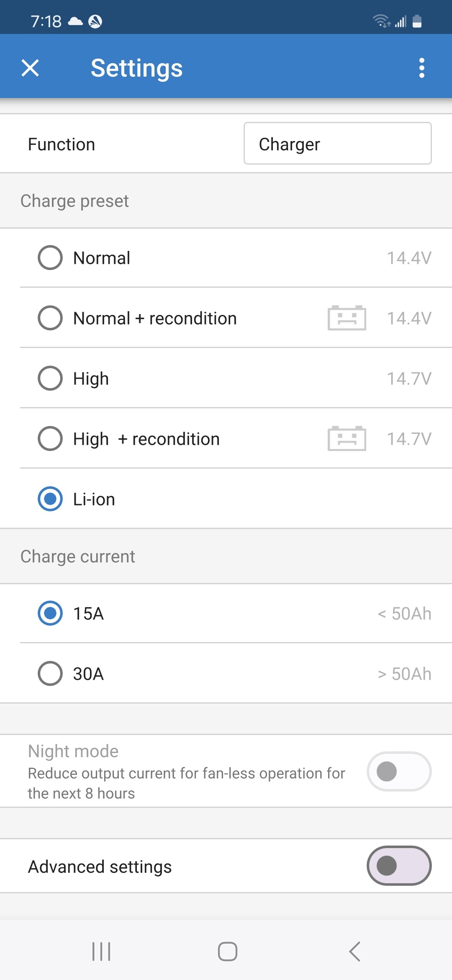Choose the High charge preset

pos(50,378)
